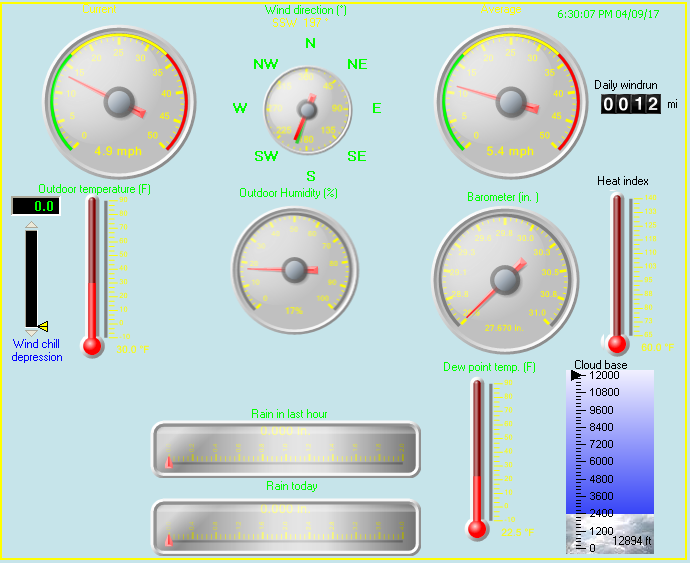The image size is (690, 563).
Task: Click the wind chill 0.0 digital display
Action: coord(36,206)
